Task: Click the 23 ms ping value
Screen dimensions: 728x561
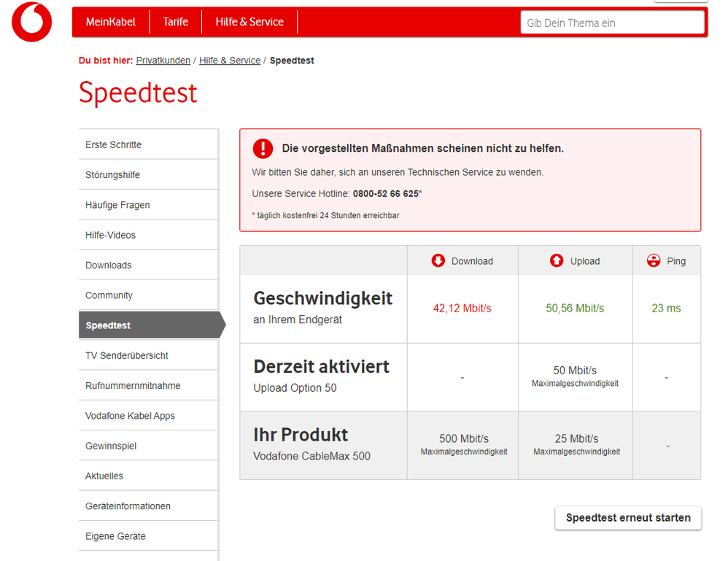Action: pyautogui.click(x=666, y=309)
